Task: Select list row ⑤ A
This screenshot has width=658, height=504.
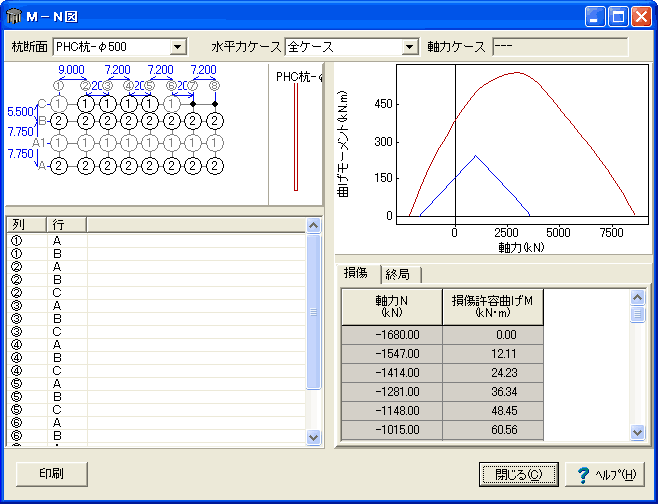Action: coord(156,384)
